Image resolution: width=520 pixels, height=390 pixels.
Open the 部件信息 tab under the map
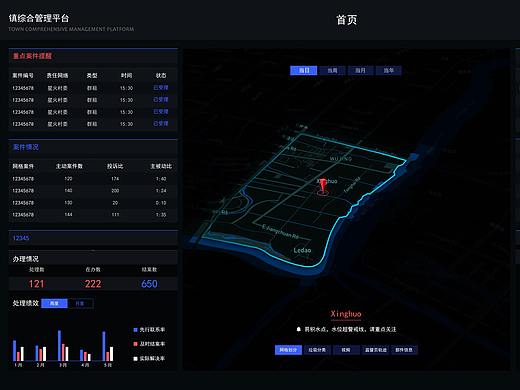click(x=404, y=350)
